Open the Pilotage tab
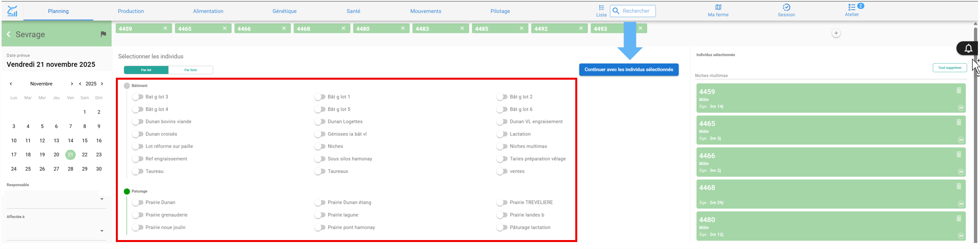 pos(500,11)
